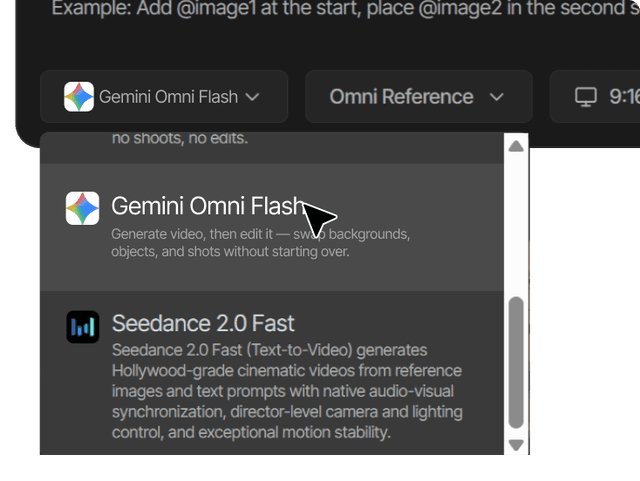Open the Omni Reference mode dropdown
This screenshot has width=640, height=481.
tap(419, 97)
